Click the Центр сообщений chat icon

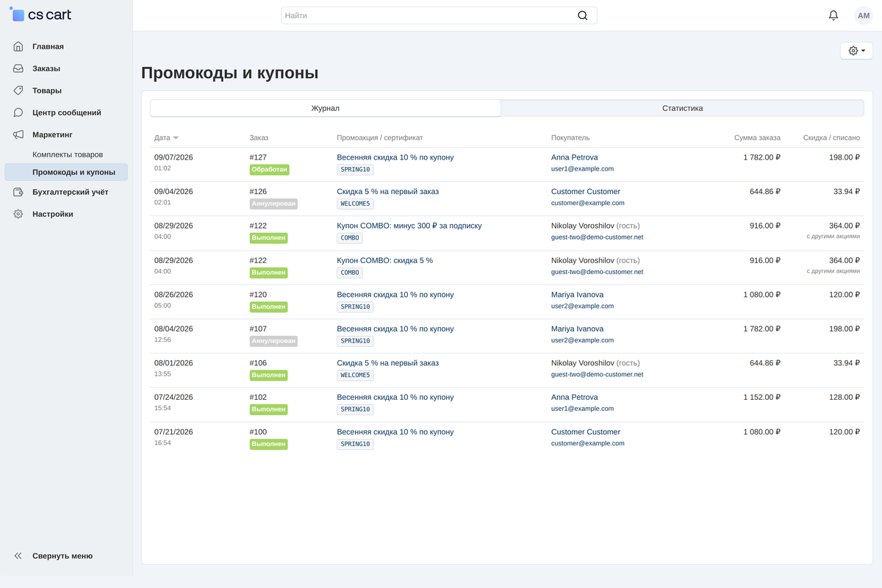[x=18, y=112]
